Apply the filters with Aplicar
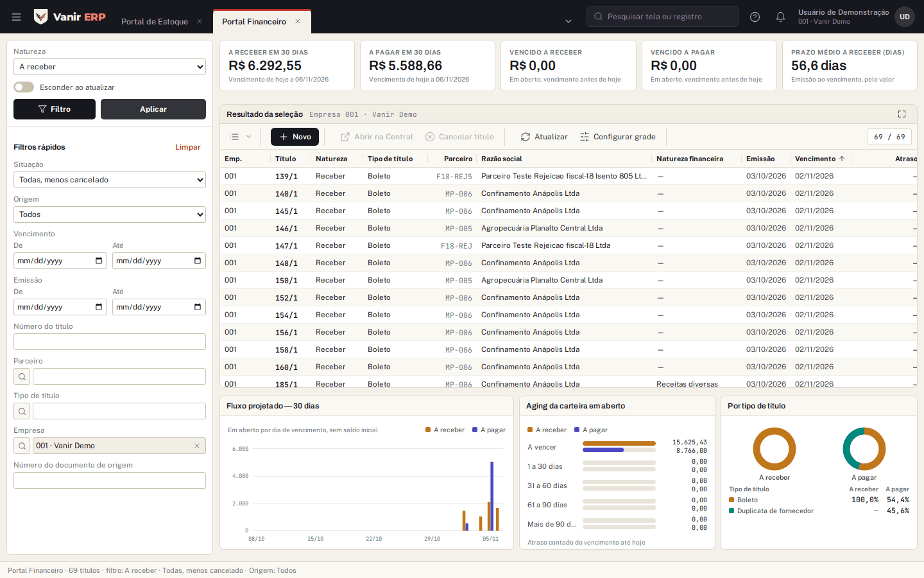This screenshot has height=578, width=924. [x=153, y=109]
